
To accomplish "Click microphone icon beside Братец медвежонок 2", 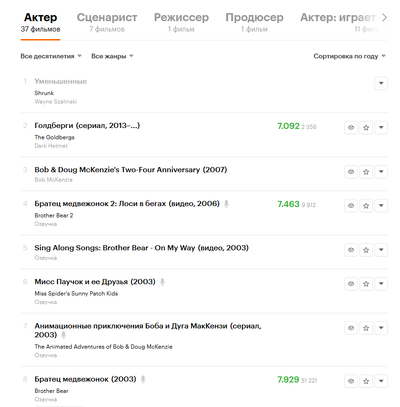I will pos(226,204).
